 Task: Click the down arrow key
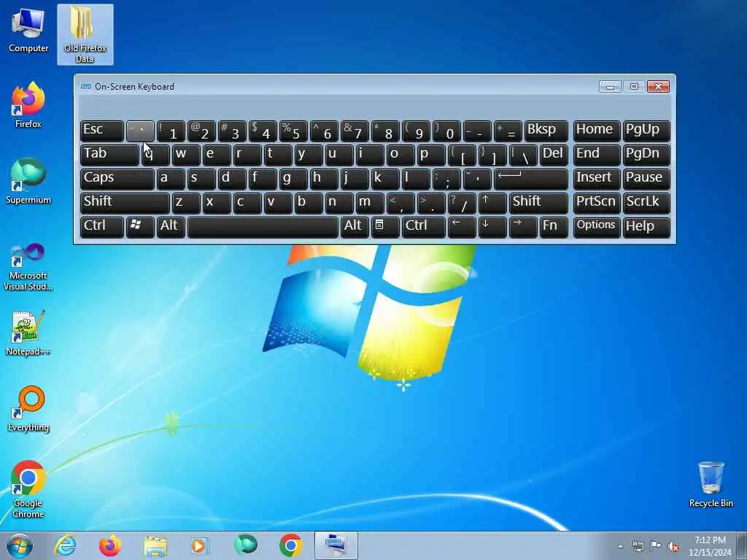tap(492, 227)
